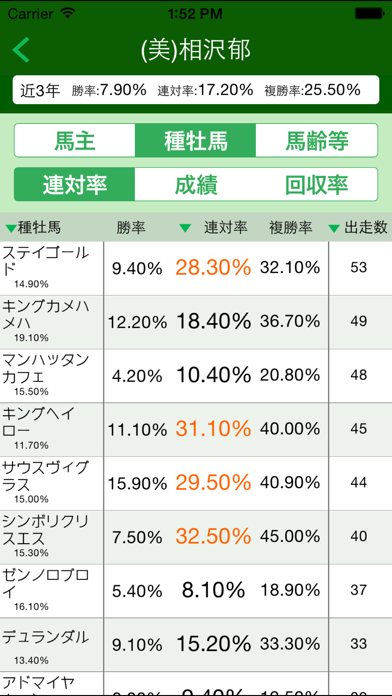
Task: Select the マンハッタンカフェ row
Action: (196, 376)
